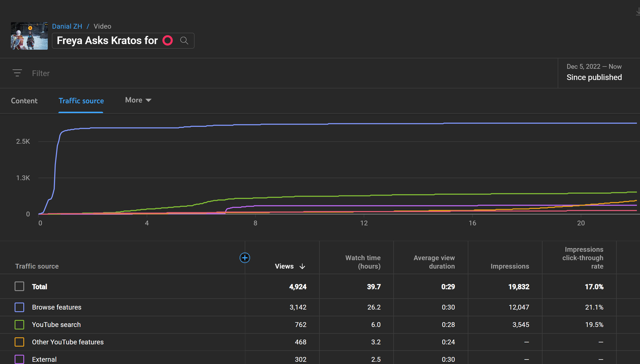Expand the More dropdown menu
640x364 pixels.
[x=138, y=100]
